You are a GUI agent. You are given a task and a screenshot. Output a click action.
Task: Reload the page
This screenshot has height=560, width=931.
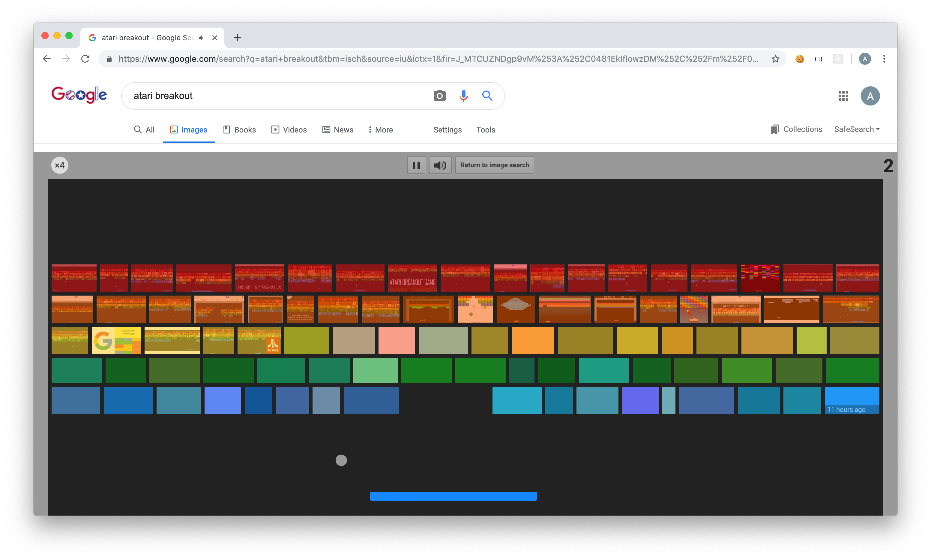coord(85,59)
